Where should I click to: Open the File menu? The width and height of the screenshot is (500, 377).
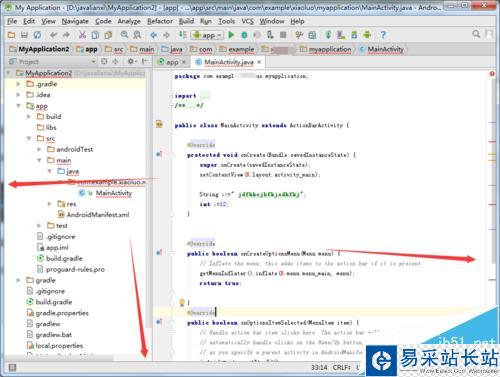[12, 21]
